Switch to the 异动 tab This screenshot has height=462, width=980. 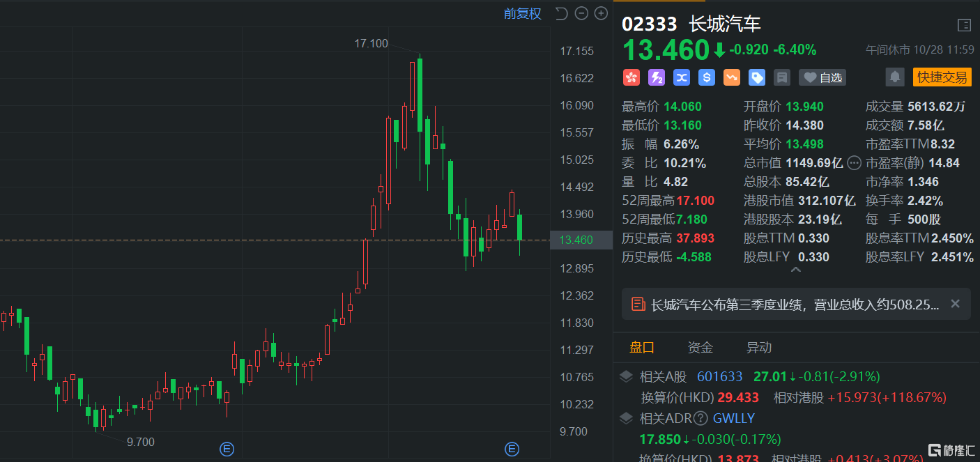pyautogui.click(x=759, y=347)
